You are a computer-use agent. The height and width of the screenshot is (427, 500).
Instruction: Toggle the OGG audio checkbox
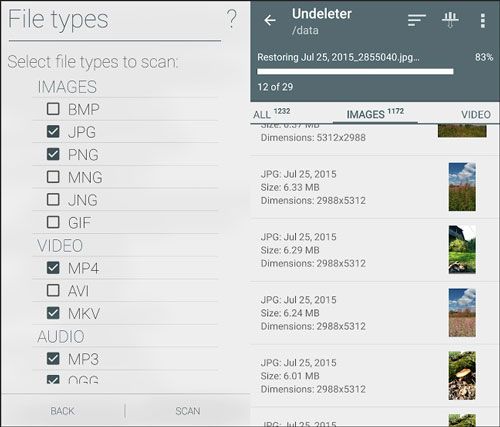[x=53, y=379]
